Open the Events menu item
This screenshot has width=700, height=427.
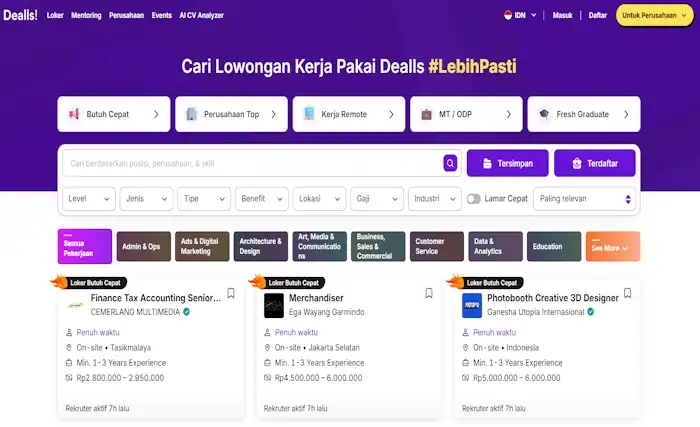click(162, 15)
